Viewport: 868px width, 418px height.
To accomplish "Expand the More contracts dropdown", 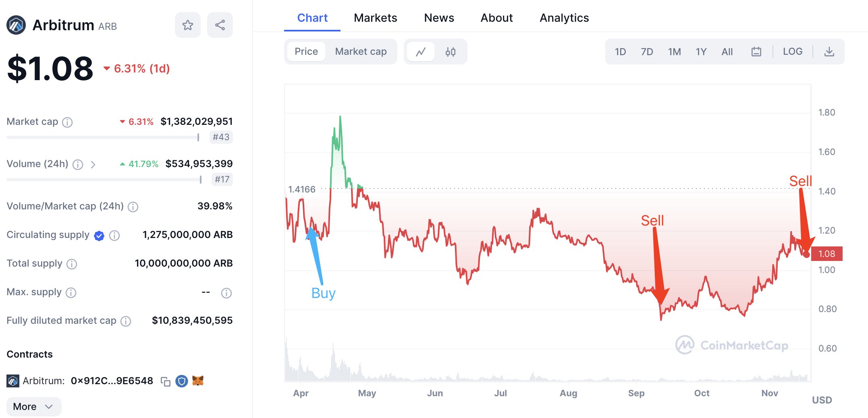I will 33,407.
